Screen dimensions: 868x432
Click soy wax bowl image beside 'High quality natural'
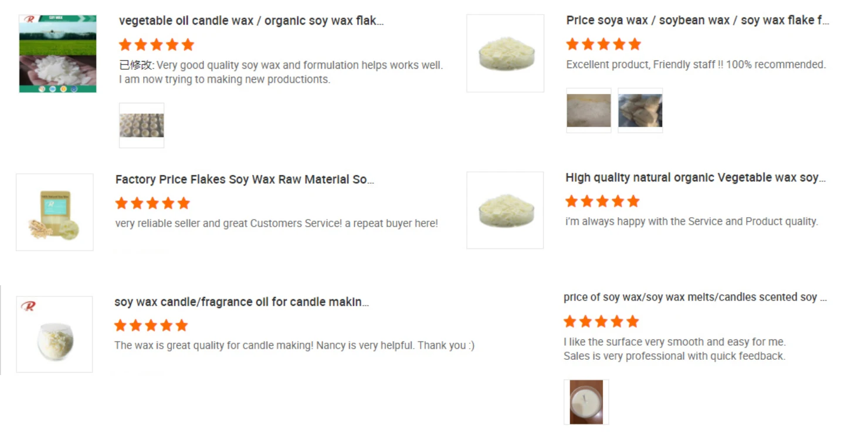[x=505, y=210]
